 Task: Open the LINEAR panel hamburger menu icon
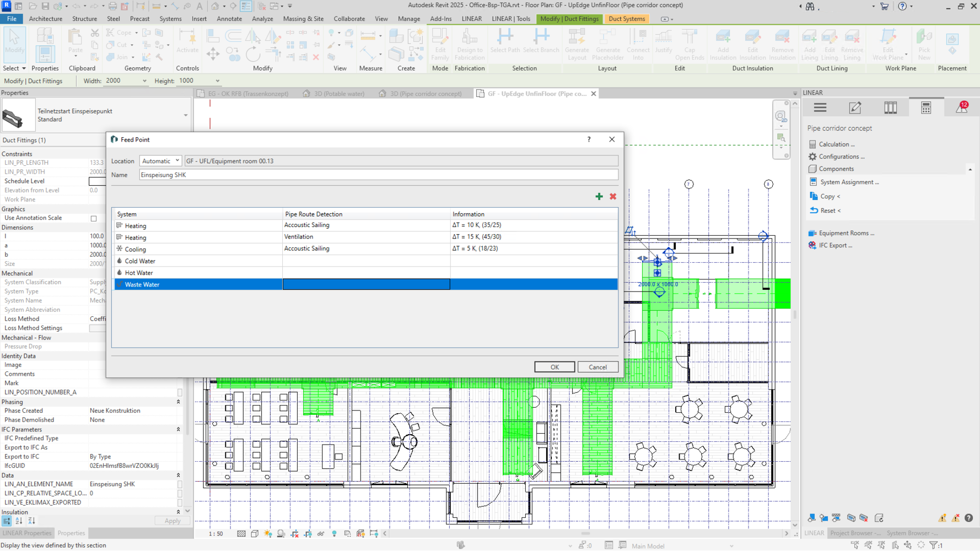tap(820, 108)
